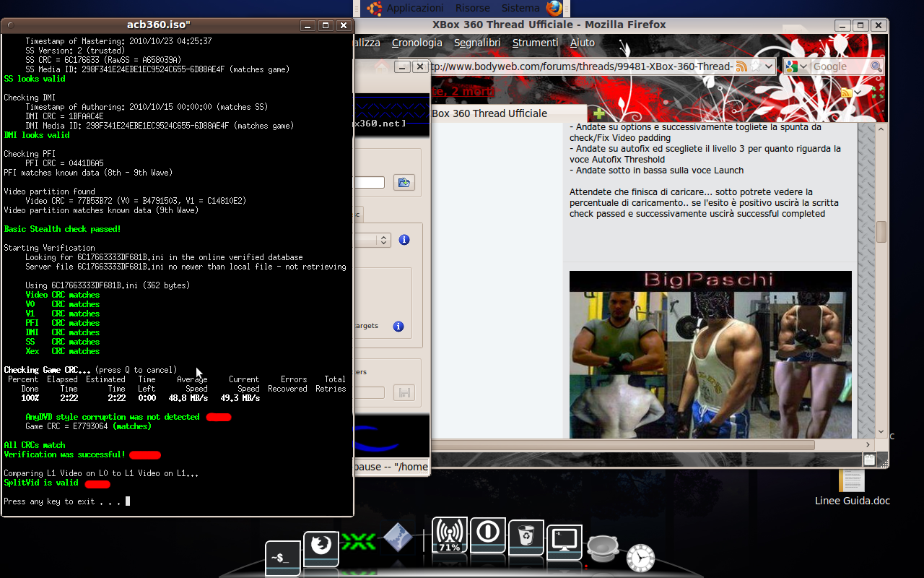Image resolution: width=924 pixels, height=578 pixels.
Task: Open the Strumenti menu
Action: click(x=535, y=43)
